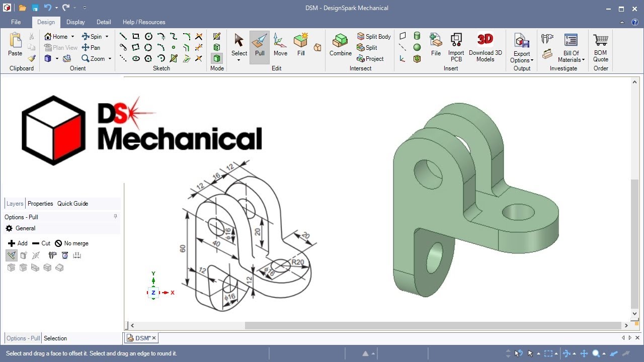Toggle the Pull both sides option
This screenshot has height=362, width=644.
(x=36, y=255)
